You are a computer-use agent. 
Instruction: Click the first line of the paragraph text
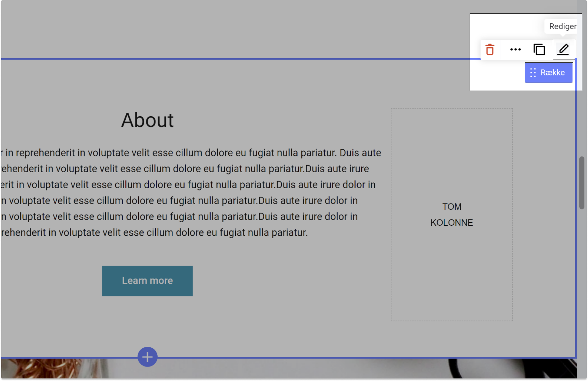point(192,153)
